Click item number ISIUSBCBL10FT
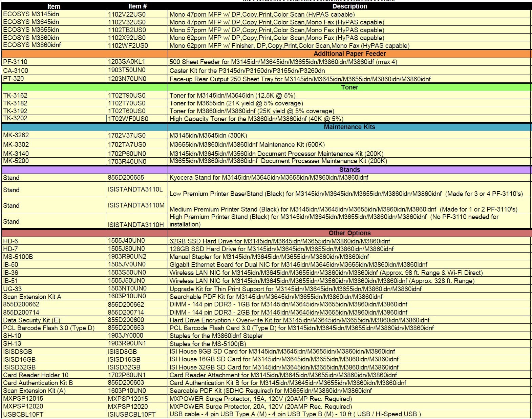The image size is (532, 419). tap(132, 414)
